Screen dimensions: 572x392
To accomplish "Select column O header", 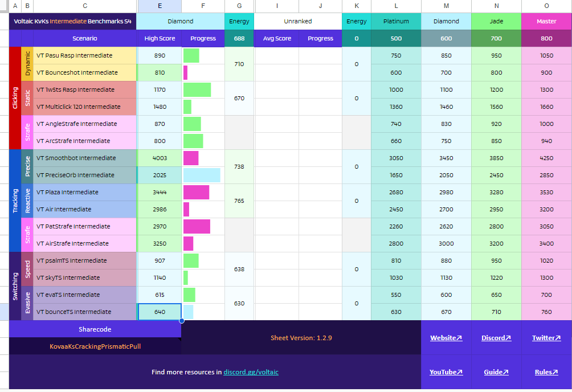I will click(546, 6).
